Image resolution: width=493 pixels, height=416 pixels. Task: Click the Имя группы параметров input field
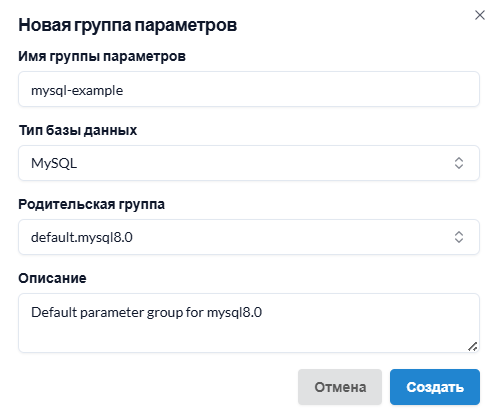coord(249,89)
